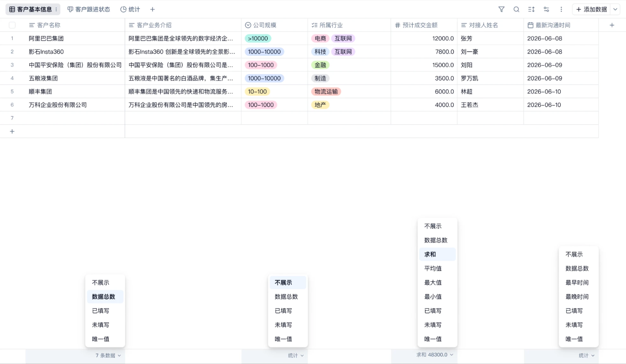This screenshot has height=364, width=626.
Task: Select 数据总数 in 客户名称 stats menu
Action: tap(105, 297)
